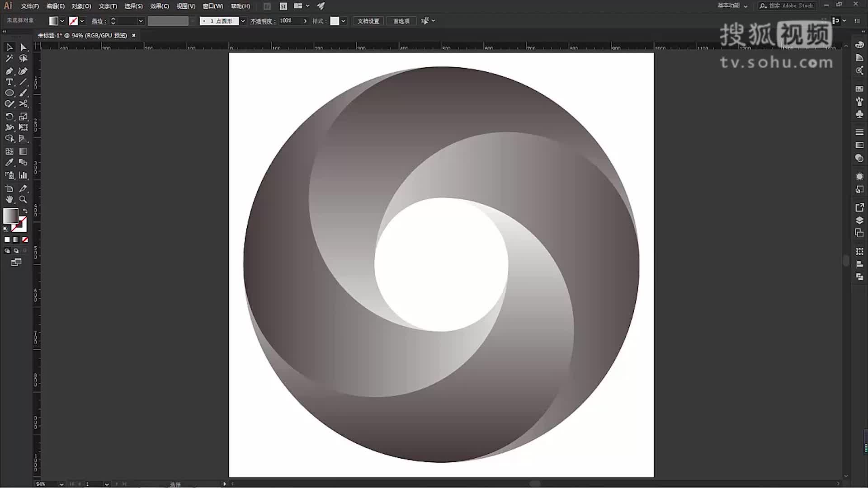Open the 效果(C) menu
This screenshot has width=868, height=488.
point(160,6)
